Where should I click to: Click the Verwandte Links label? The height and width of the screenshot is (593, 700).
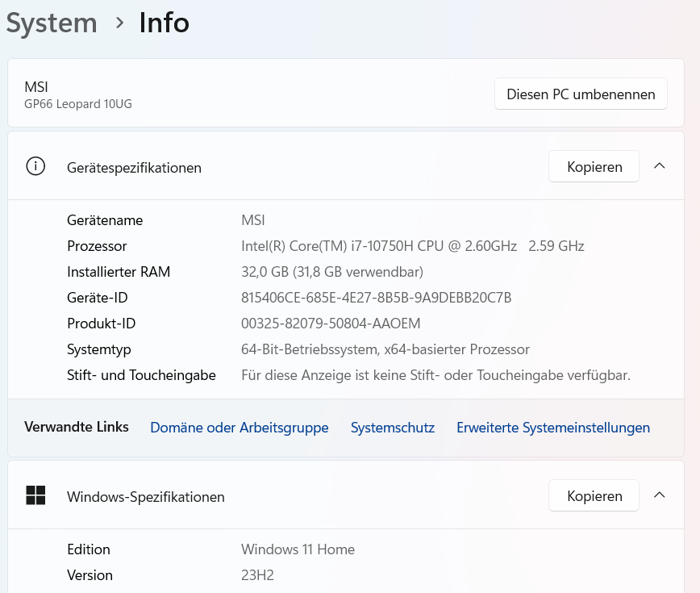(x=77, y=427)
